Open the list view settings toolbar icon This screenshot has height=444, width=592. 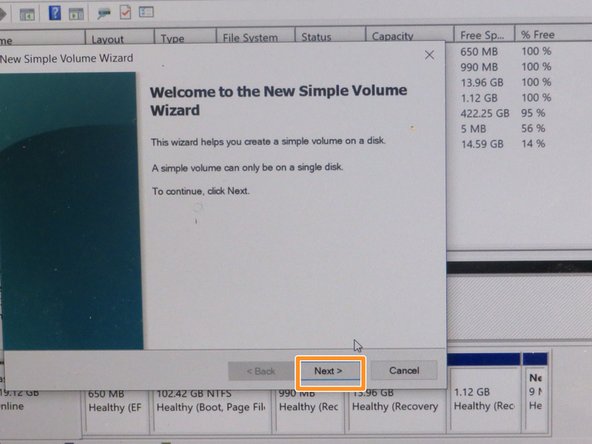click(146, 12)
